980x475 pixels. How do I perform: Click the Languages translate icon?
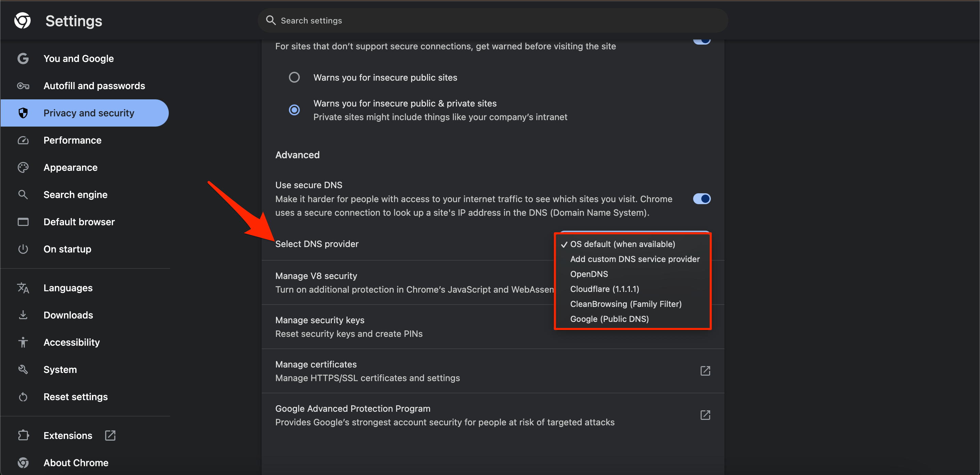tap(23, 288)
